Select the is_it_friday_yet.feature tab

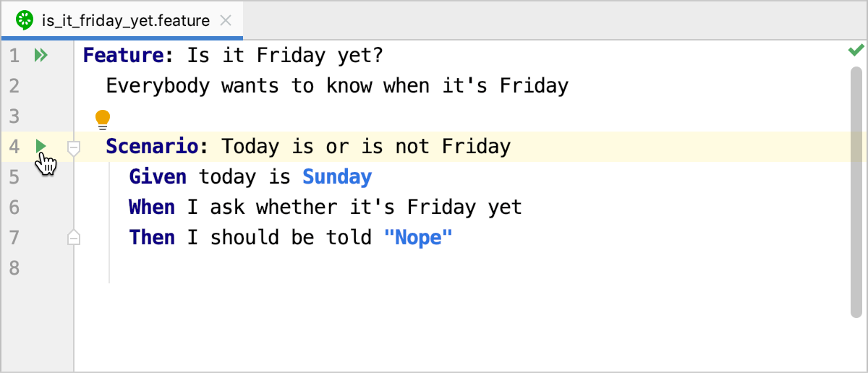[126, 20]
